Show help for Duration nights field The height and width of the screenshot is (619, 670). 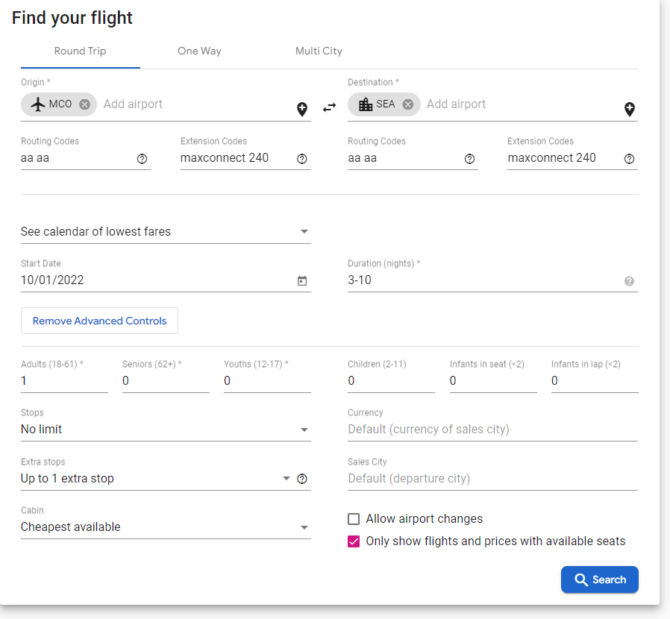point(629,281)
